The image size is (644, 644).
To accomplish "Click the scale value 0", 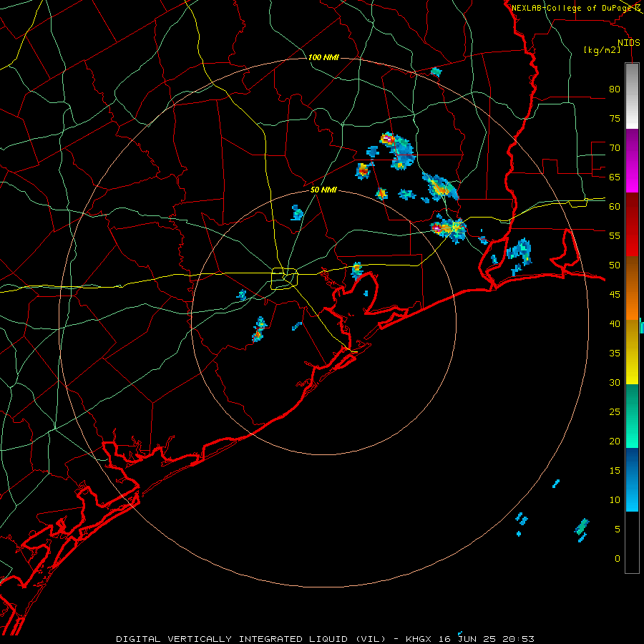I will [x=618, y=559].
